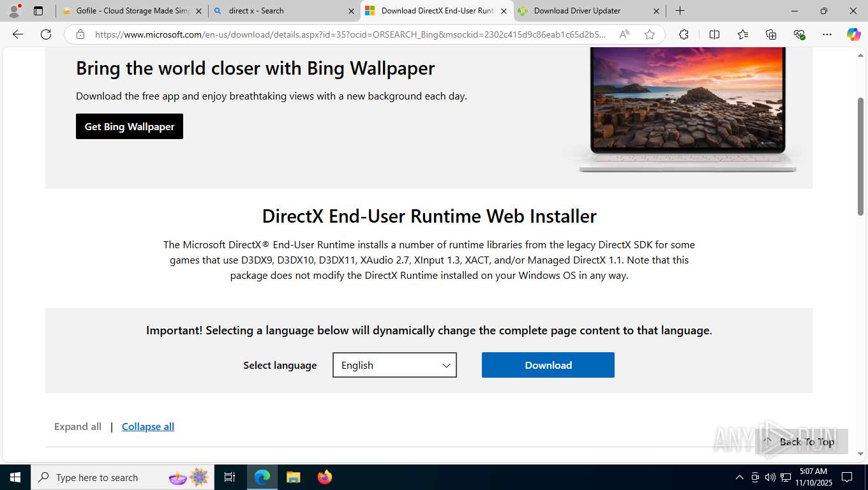View site information lock icon
This screenshot has height=490, width=868.
80,34
